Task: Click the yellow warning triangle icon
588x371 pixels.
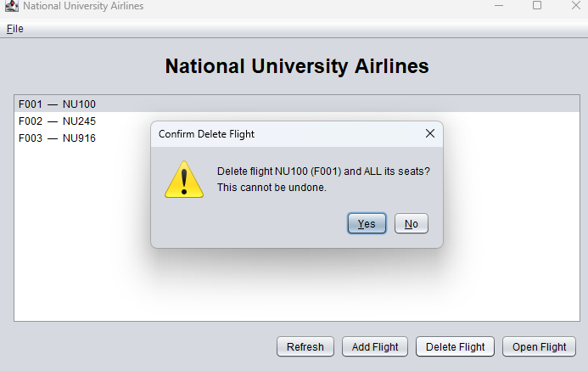Action: click(x=183, y=179)
